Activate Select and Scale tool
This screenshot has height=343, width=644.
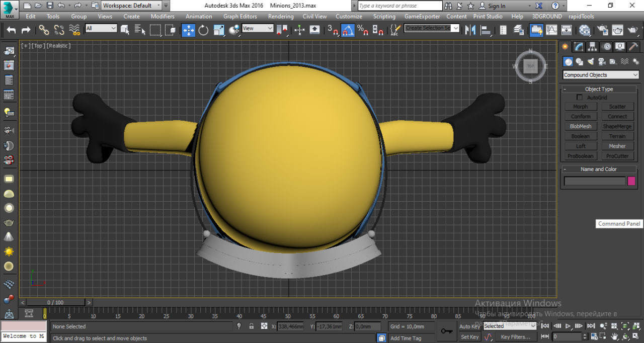click(x=218, y=30)
